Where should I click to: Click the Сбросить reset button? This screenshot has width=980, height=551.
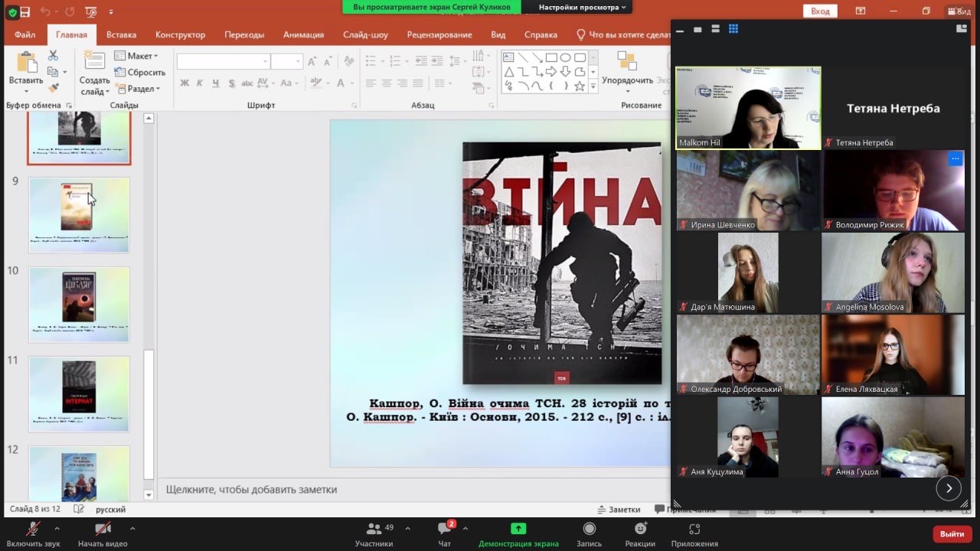point(140,72)
